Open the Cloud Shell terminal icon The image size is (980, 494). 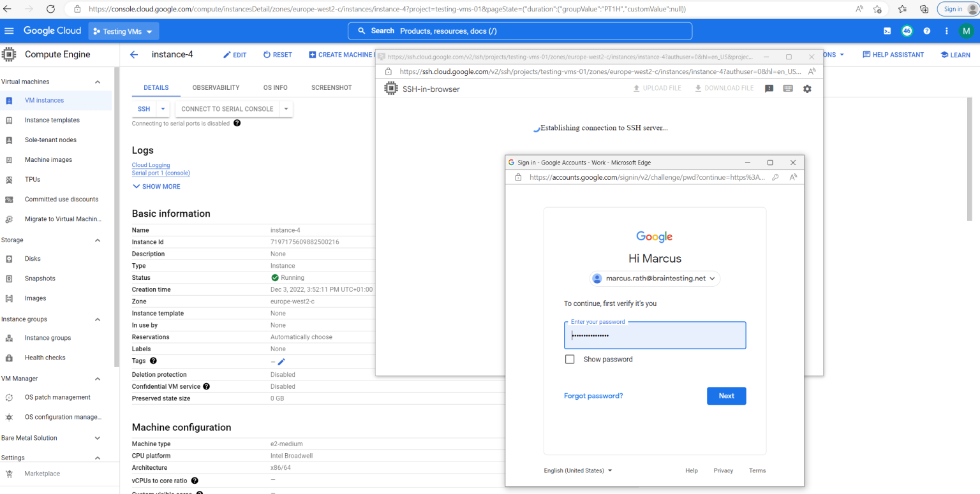pos(887,31)
